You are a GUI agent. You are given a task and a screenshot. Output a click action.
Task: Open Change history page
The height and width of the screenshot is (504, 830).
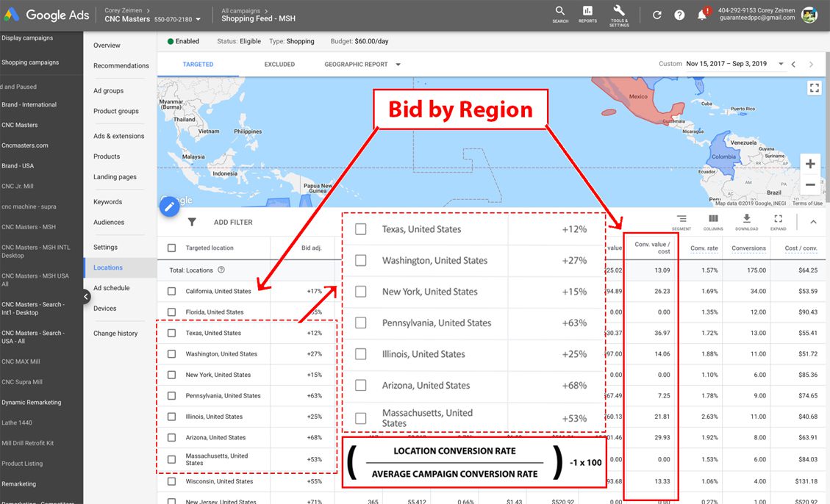pyautogui.click(x=115, y=334)
